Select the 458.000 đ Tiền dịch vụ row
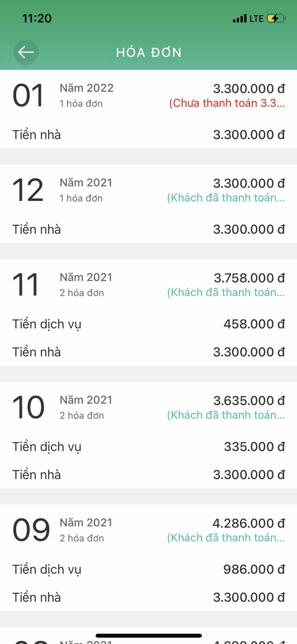This screenshot has width=297, height=644. click(x=148, y=324)
